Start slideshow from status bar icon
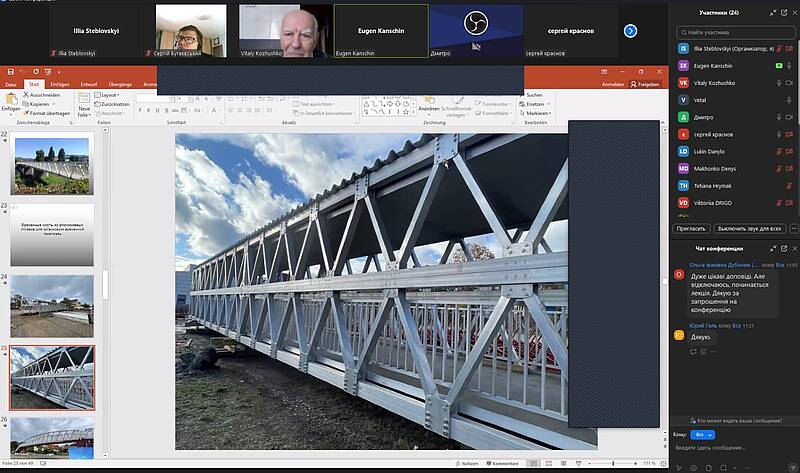The image size is (800, 473). point(578,463)
